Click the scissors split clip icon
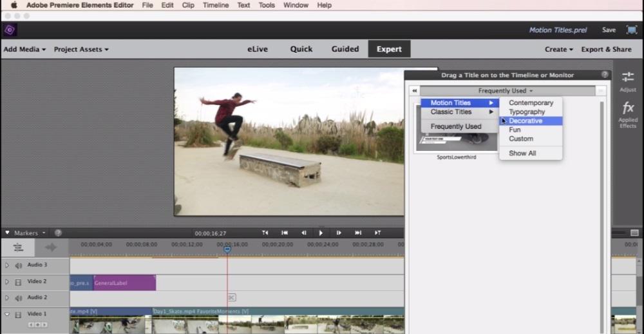Viewport: 644px width, 334px height. [231, 297]
